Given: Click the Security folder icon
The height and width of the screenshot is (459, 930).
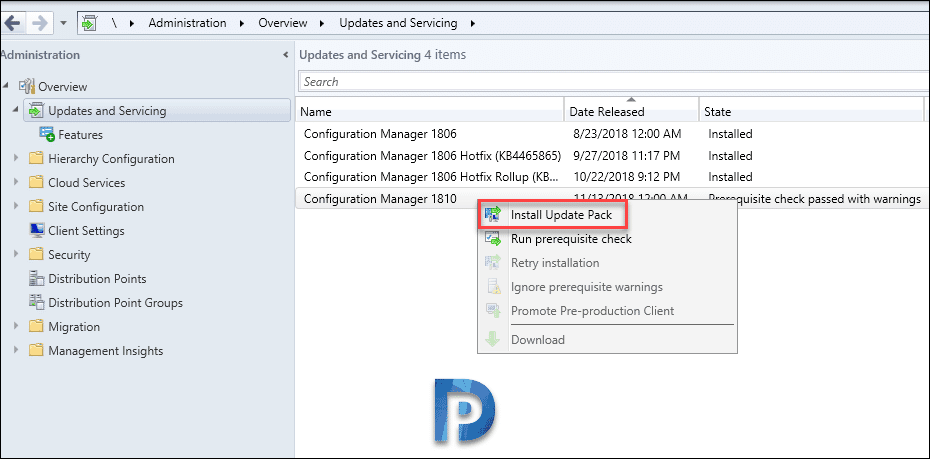Looking at the screenshot, I should coord(37,254).
